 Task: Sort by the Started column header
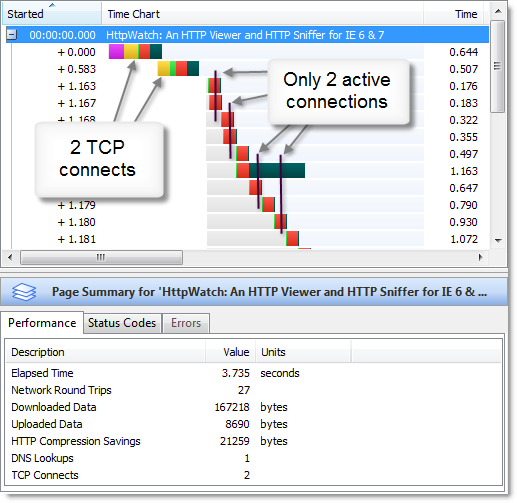(x=52, y=13)
